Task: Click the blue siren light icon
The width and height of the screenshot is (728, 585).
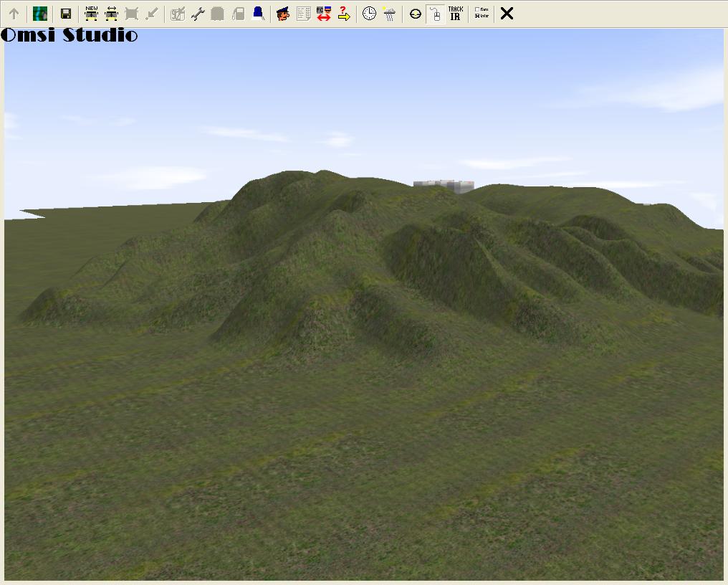Action: point(258,14)
